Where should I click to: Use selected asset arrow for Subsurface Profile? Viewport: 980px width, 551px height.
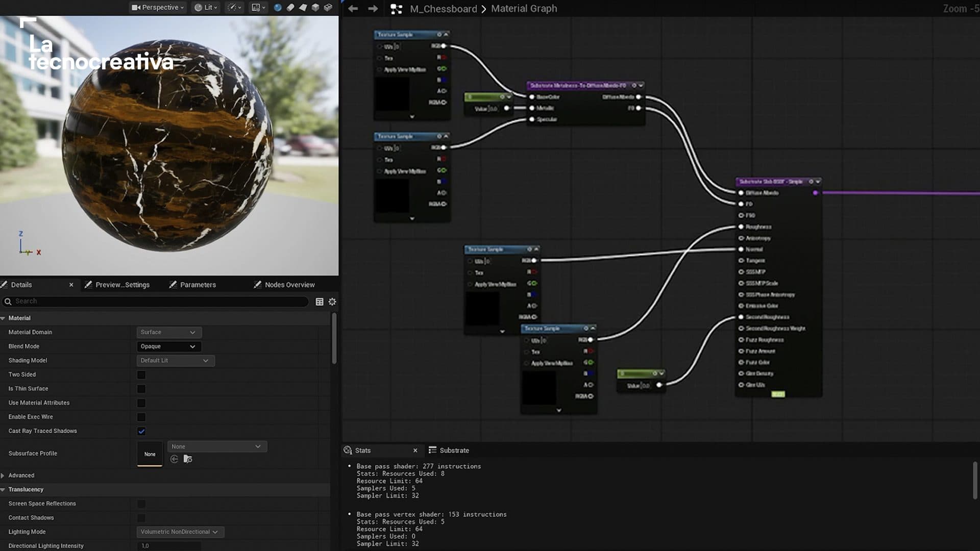click(x=174, y=459)
